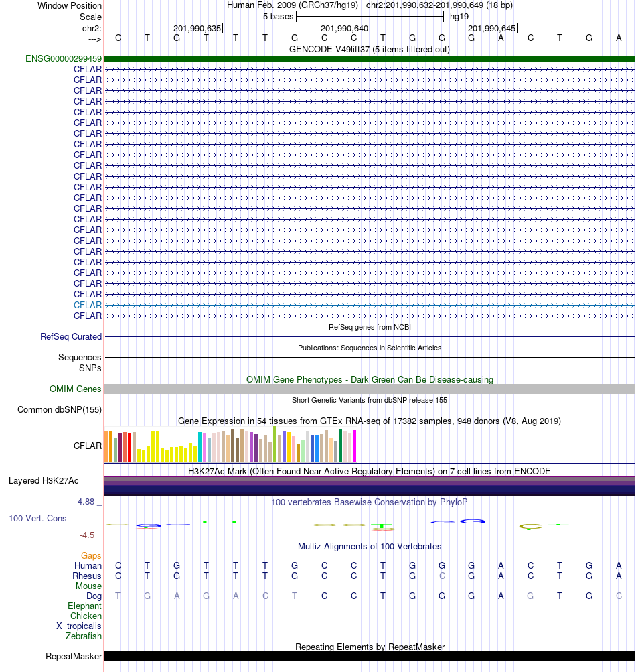Click the Chicken alignment row label
The image size is (636, 672).
(x=86, y=616)
